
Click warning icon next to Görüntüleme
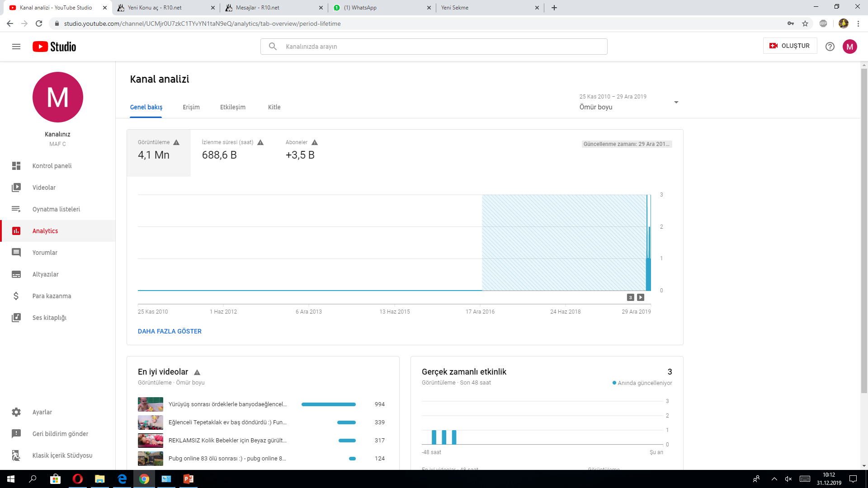click(x=176, y=142)
